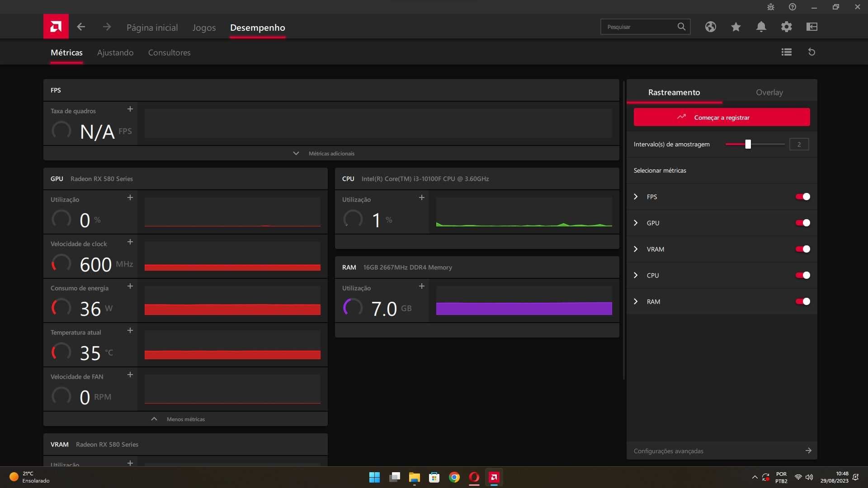Image resolution: width=868 pixels, height=488 pixels.
Task: Open the web browser globe icon
Action: (x=711, y=27)
